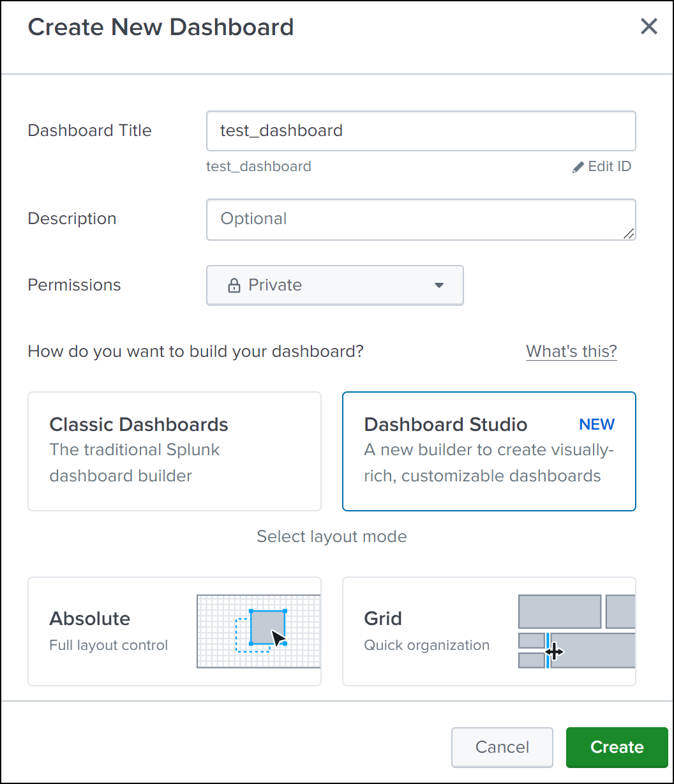
Task: Click the 'Permissions' label
Action: click(75, 285)
